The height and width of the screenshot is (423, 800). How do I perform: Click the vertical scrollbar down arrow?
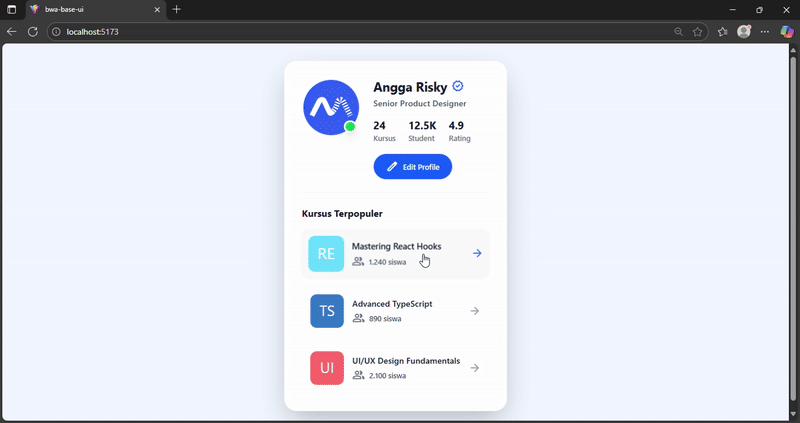click(793, 414)
